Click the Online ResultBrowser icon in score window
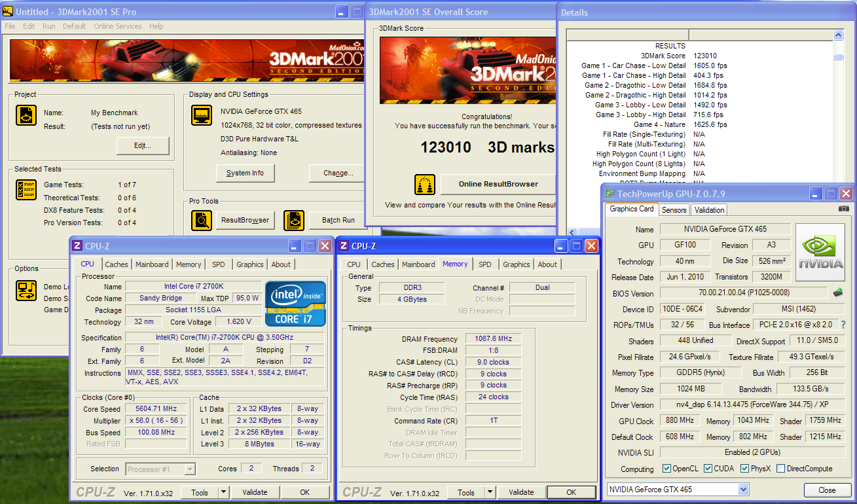The image size is (857, 504). 425,184
